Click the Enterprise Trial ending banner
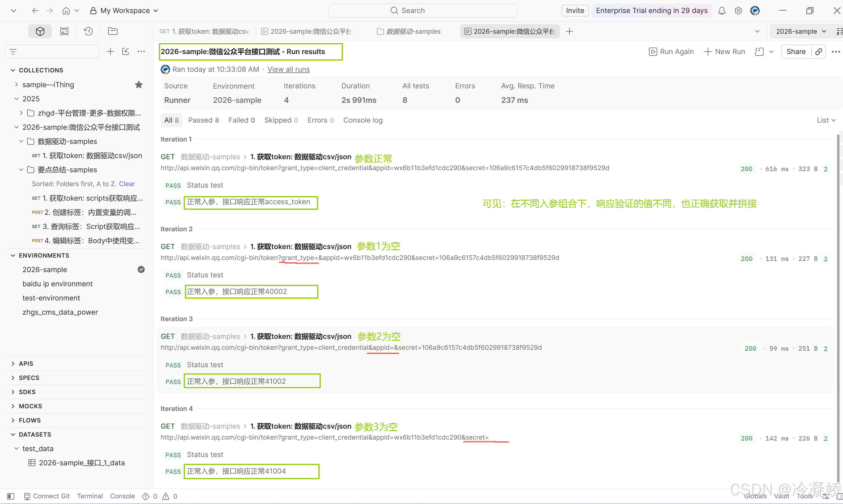This screenshot has width=843, height=504. [652, 11]
